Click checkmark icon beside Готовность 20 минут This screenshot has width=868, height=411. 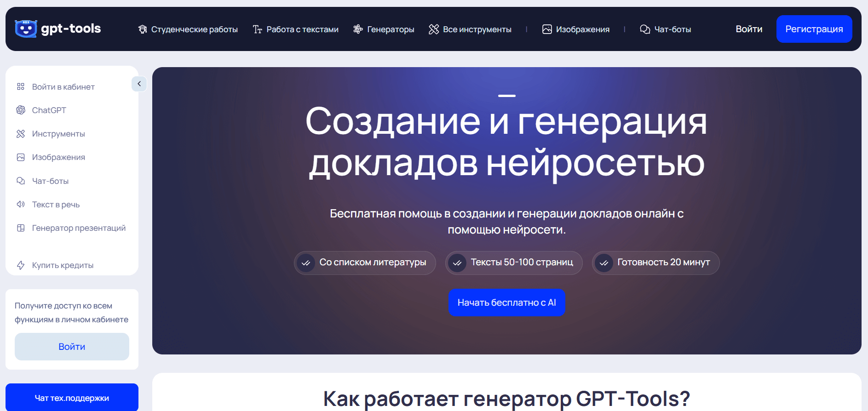click(604, 263)
